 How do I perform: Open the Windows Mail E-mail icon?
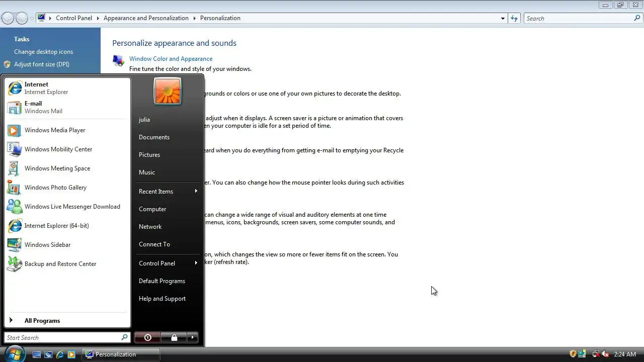[15, 107]
